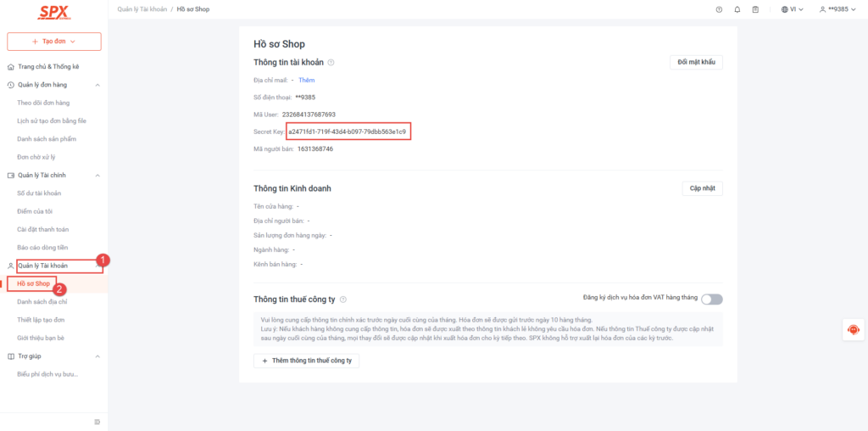Click the Sản lượng đơn hàng ngày label
The height and width of the screenshot is (431, 868).
click(290, 236)
